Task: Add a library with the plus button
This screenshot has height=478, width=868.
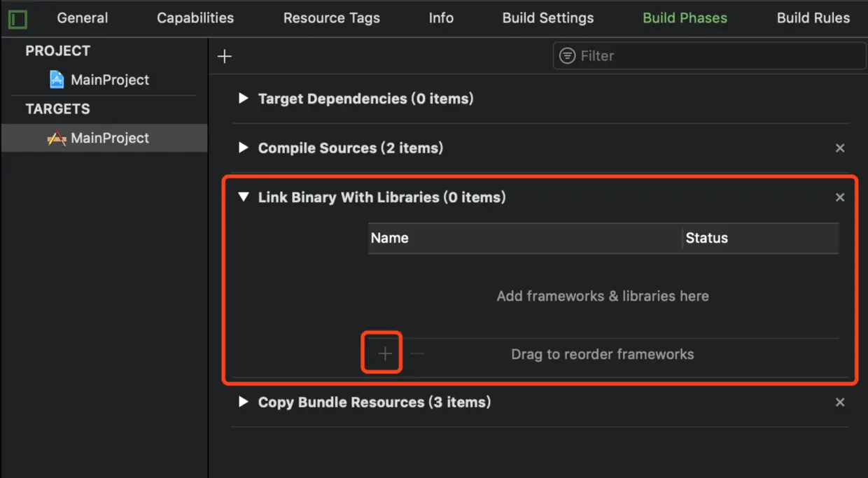Action: pos(385,354)
